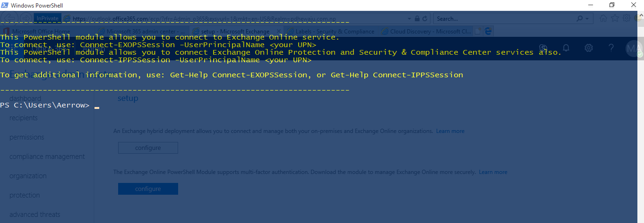This screenshot has width=644, height=223.
Task: Open browser favorites star icon
Action: pos(615,18)
